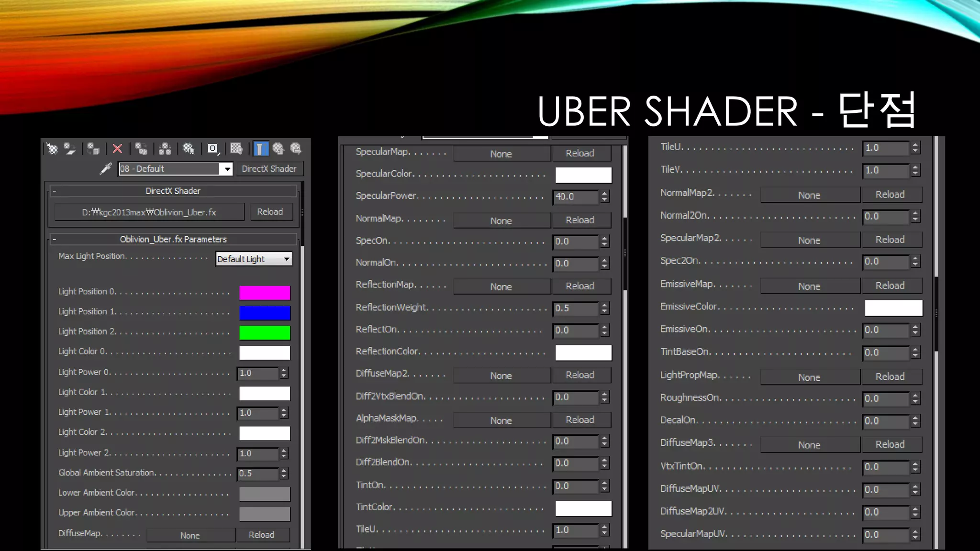Click the DecalOn spinner arrows

tap(915, 421)
